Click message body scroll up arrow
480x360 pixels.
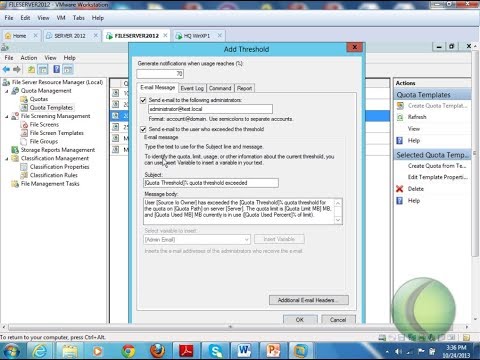[338, 203]
